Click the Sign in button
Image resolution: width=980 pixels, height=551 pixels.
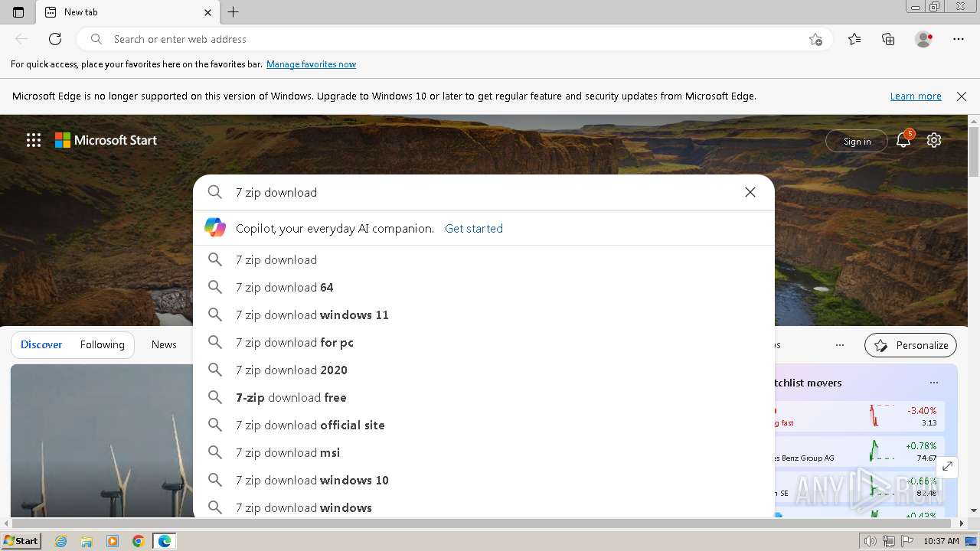coord(857,141)
